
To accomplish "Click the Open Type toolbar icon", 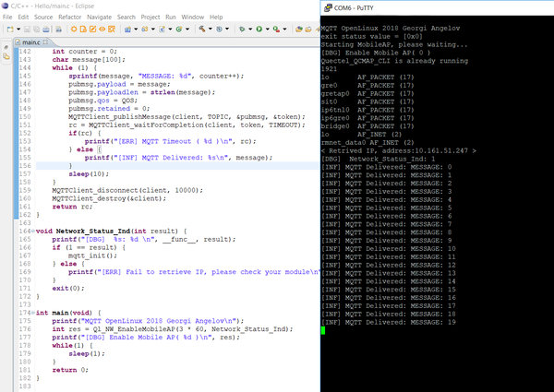I will pyautogui.click(x=299, y=29).
